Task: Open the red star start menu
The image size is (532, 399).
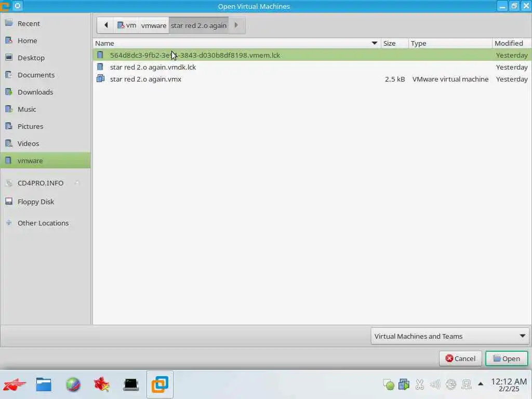Action: 14,385
